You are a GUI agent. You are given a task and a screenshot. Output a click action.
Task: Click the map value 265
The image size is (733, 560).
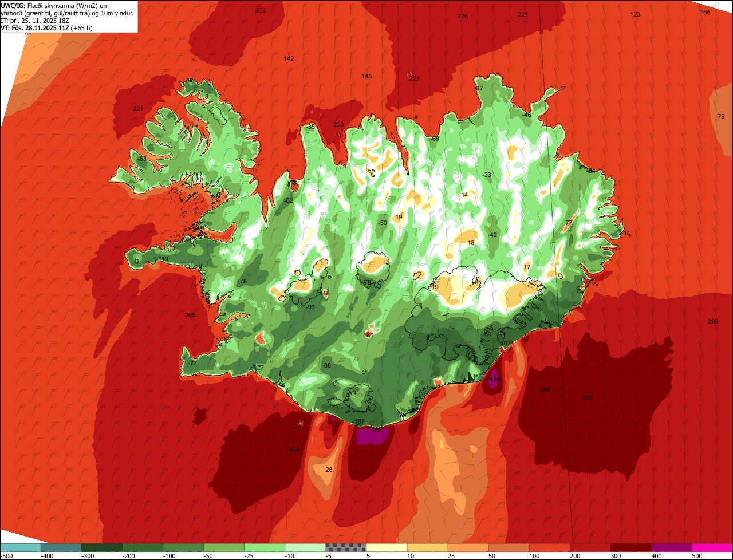pos(190,315)
